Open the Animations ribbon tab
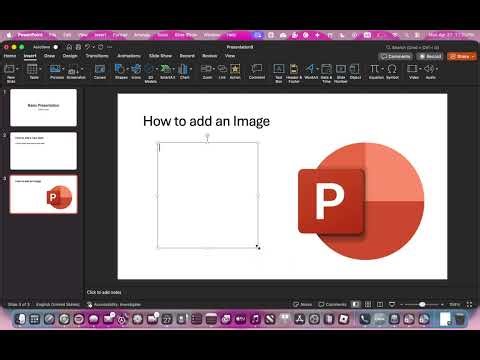The height and width of the screenshot is (360, 480). pos(129,56)
